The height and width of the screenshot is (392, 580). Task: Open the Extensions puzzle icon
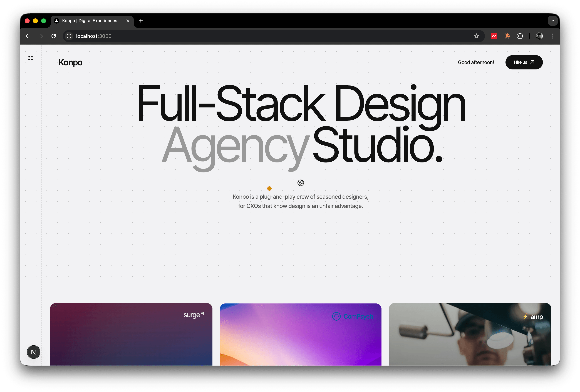tap(520, 36)
